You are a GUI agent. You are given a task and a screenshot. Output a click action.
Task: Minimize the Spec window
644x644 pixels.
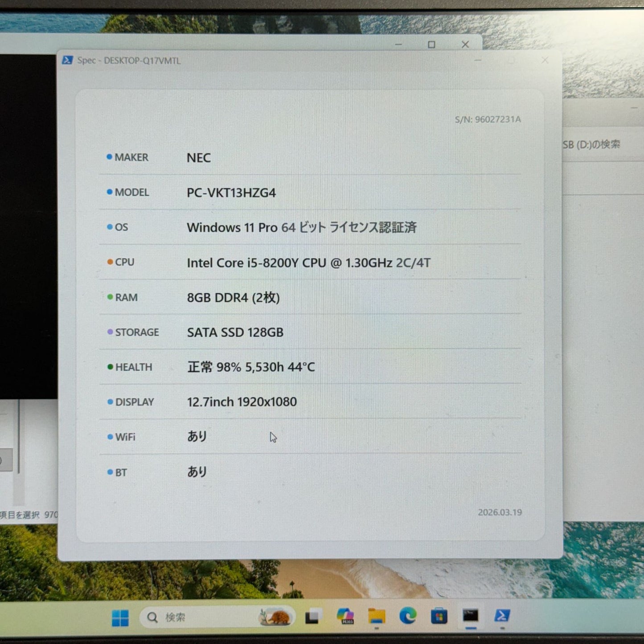coord(478,60)
